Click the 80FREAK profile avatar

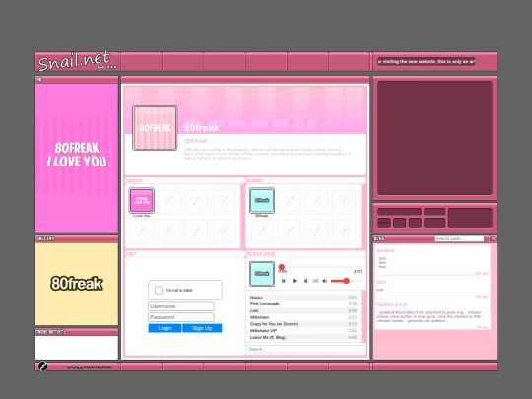coord(155,128)
